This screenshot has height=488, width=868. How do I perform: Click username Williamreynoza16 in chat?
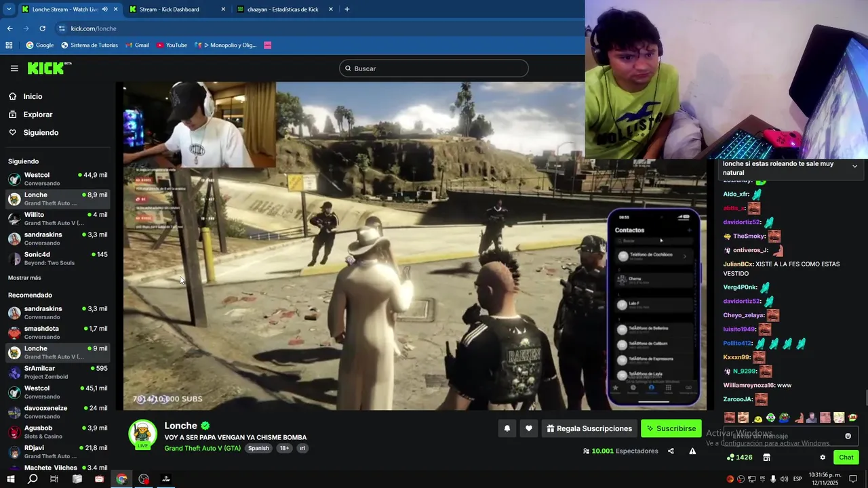749,385
